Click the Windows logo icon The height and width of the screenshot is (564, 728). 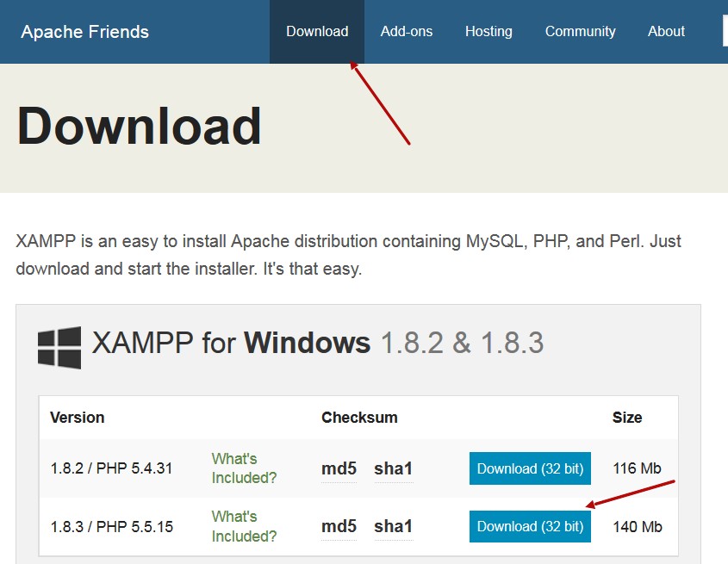[x=59, y=347]
